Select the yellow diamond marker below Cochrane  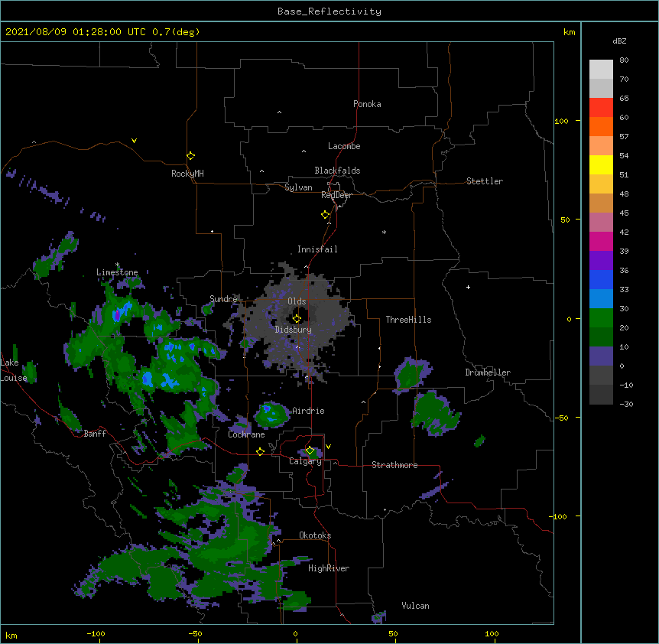coord(260,451)
